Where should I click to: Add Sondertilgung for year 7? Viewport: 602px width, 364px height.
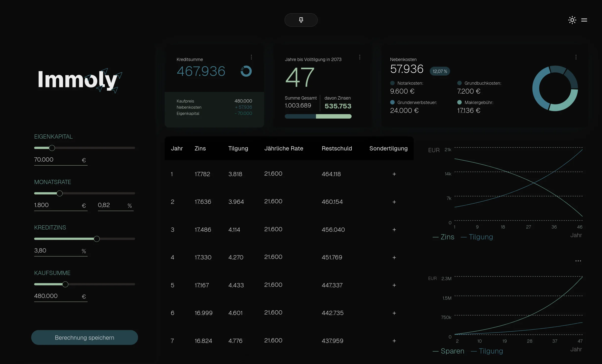(394, 341)
